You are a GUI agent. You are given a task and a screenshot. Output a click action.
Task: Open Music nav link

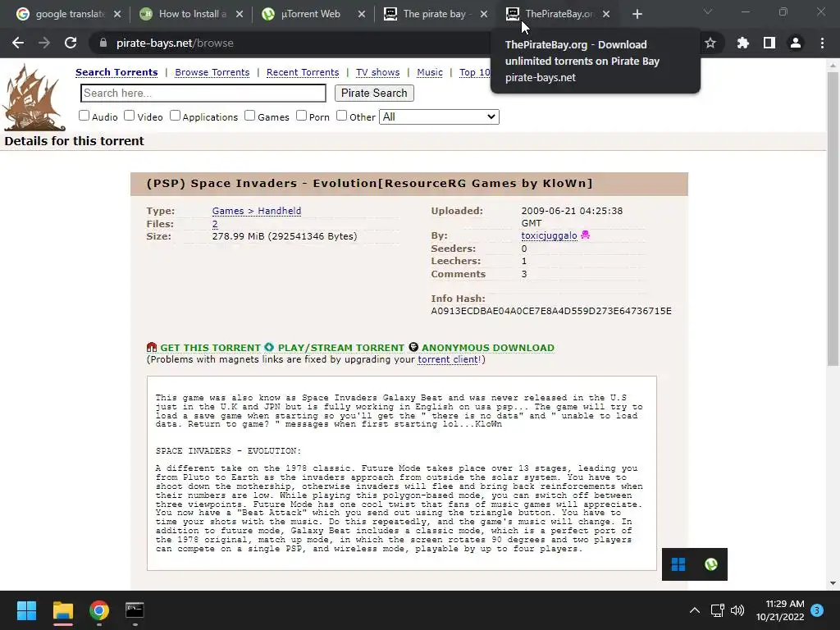(x=430, y=72)
